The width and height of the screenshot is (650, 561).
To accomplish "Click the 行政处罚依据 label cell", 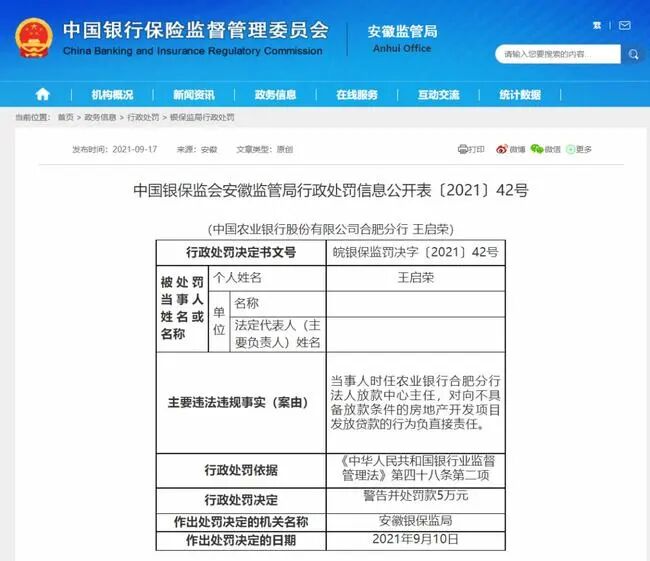I will [x=241, y=470].
